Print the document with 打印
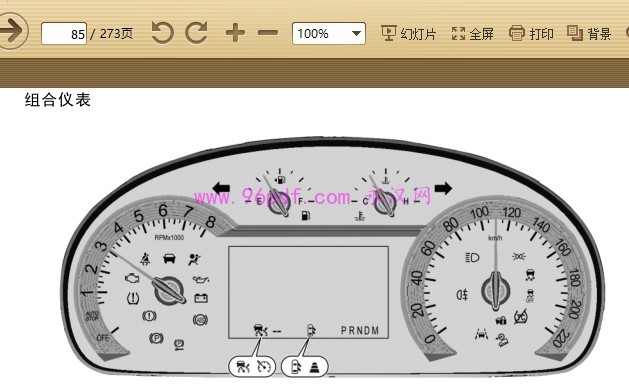The height and width of the screenshot is (387, 629). click(531, 33)
